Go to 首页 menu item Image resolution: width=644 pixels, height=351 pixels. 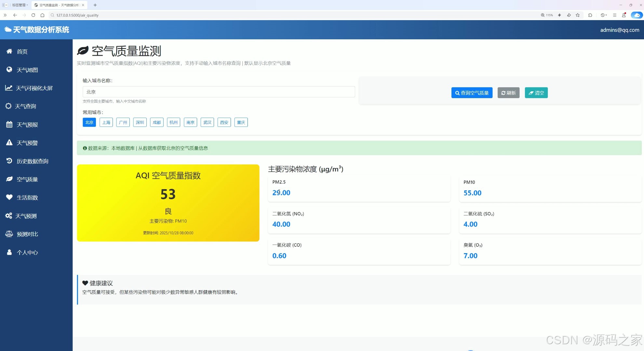pyautogui.click(x=22, y=51)
